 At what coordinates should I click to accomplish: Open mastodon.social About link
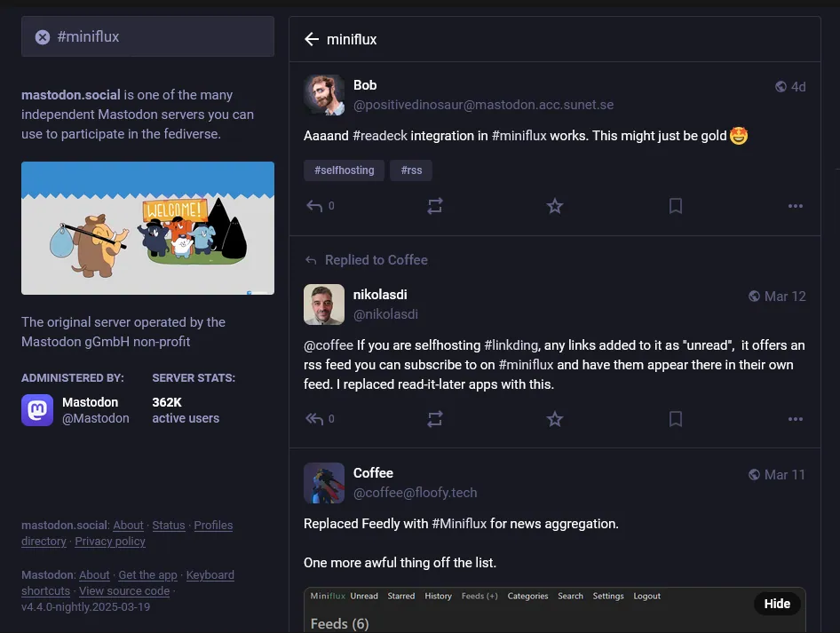click(x=128, y=526)
